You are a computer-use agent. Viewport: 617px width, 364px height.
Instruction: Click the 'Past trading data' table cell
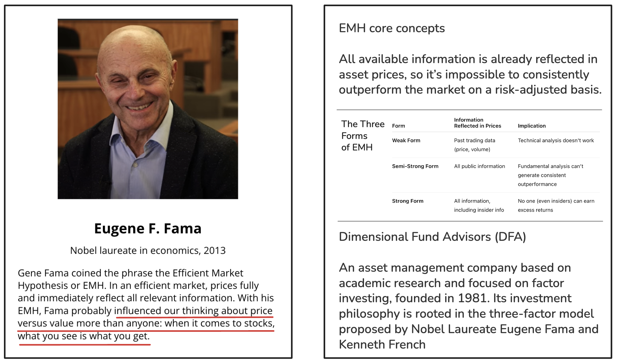click(474, 145)
